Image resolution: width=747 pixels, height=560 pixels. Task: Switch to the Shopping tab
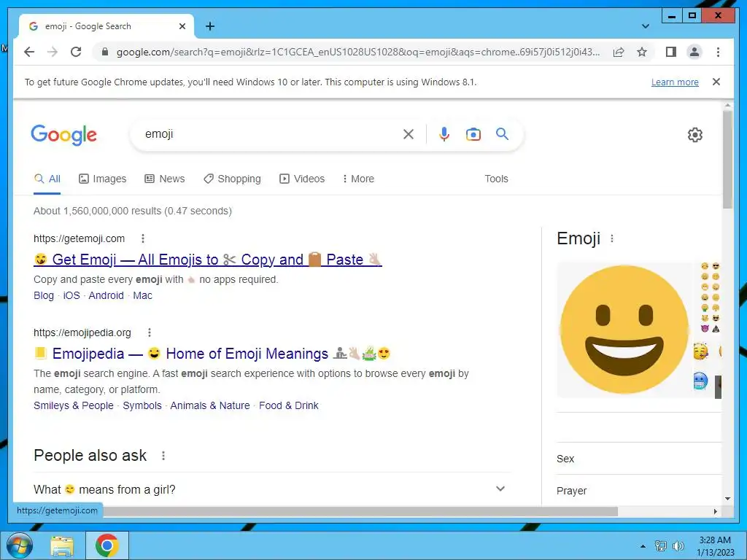pos(232,179)
